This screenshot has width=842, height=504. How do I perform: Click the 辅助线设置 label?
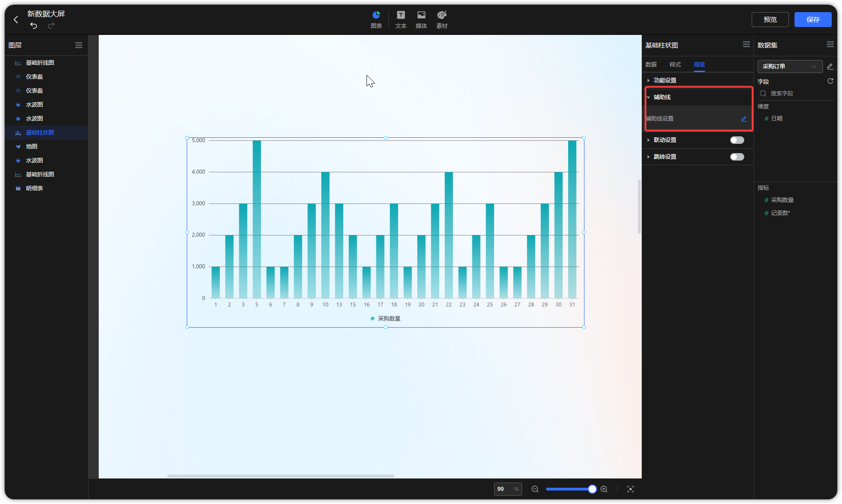[660, 119]
